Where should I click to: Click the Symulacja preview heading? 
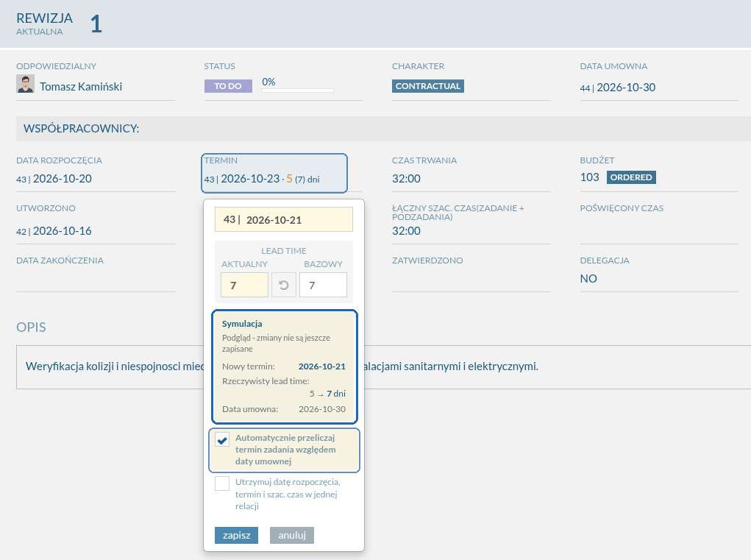242,324
